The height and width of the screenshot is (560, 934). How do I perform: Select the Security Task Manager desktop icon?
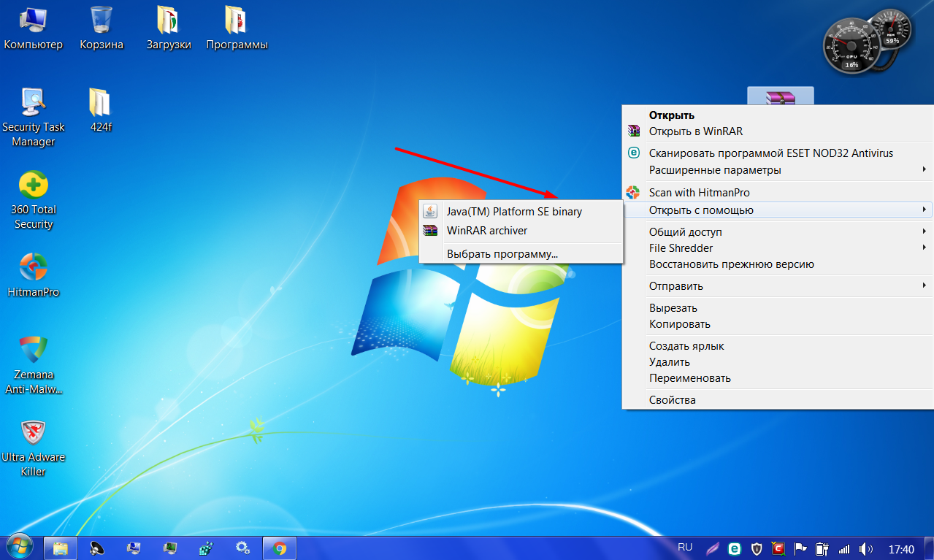33,103
